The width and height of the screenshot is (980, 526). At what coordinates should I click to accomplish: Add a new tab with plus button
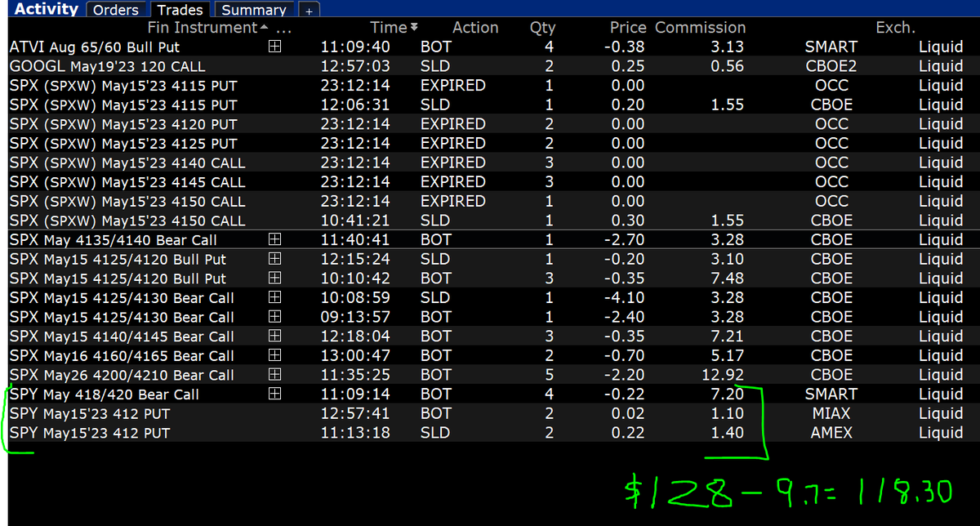308,11
